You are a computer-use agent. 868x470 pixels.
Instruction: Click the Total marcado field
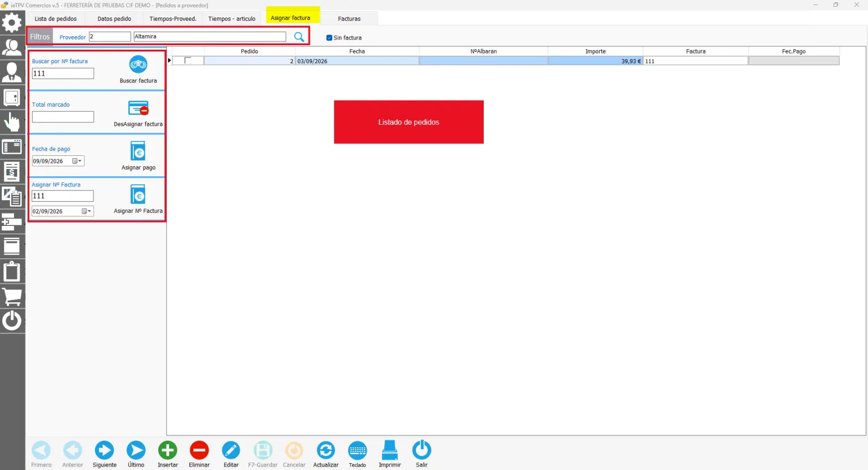tap(63, 117)
